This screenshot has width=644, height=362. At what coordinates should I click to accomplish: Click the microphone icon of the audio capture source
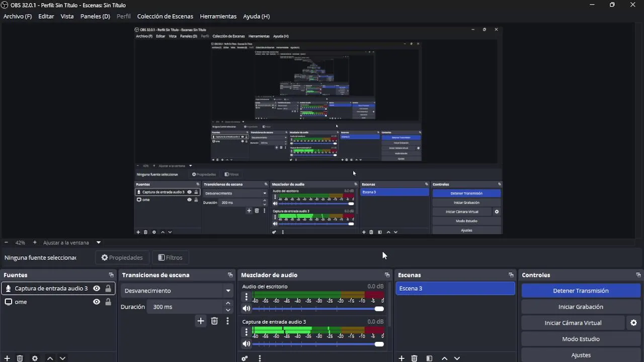click(8, 289)
